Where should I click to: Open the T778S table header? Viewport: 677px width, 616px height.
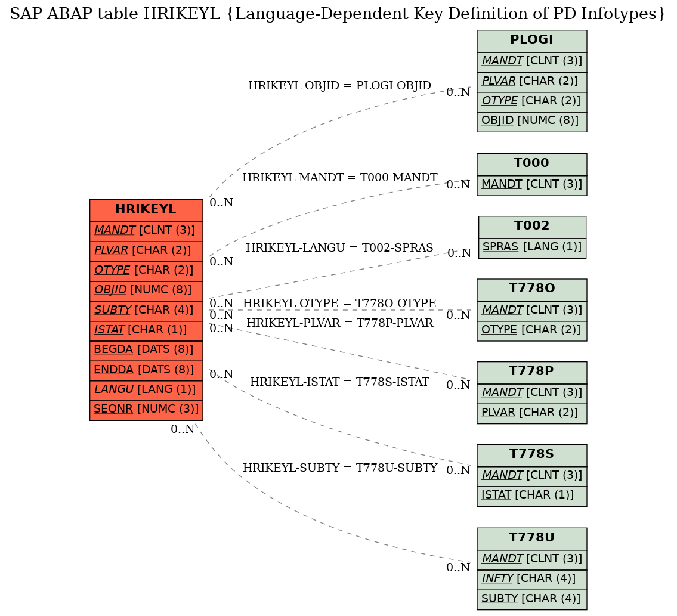click(531, 456)
